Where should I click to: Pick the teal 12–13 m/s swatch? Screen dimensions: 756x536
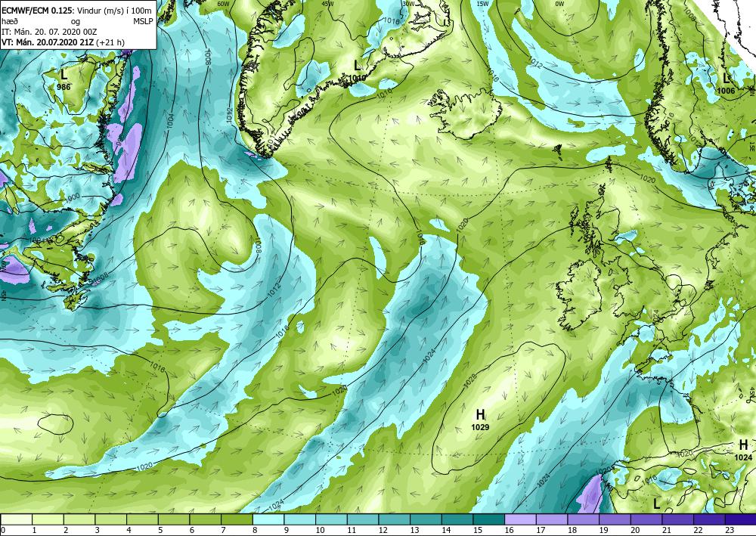tap(395, 519)
